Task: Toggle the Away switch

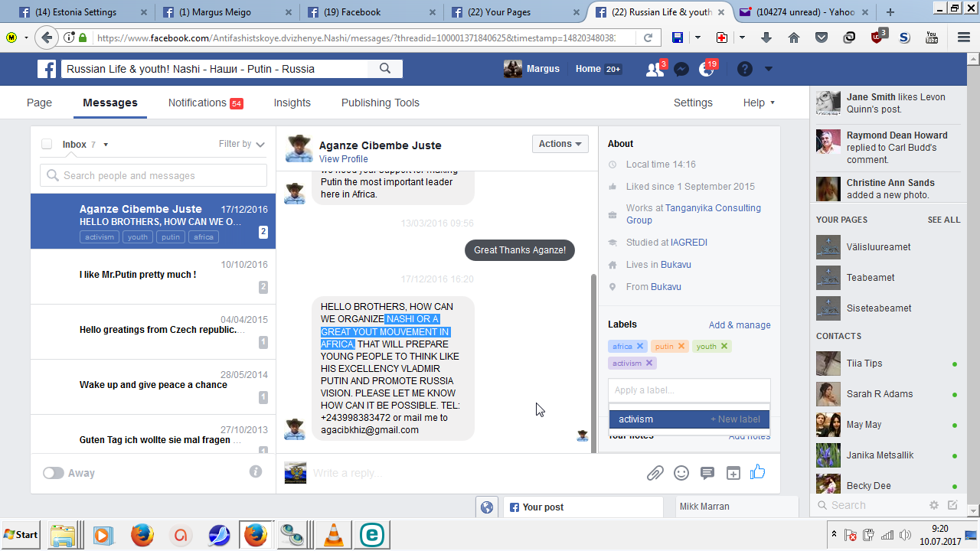Action: (53, 473)
